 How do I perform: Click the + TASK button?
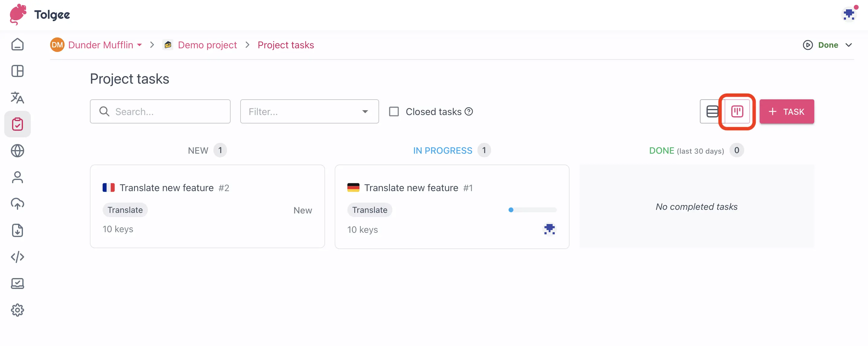787,111
